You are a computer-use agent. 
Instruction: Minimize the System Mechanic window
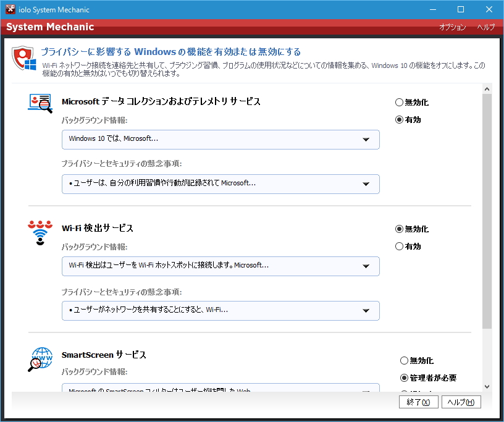point(433,9)
